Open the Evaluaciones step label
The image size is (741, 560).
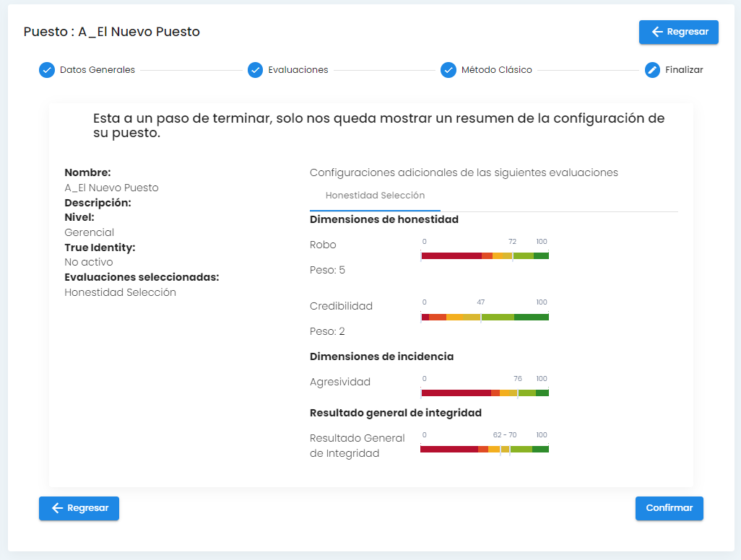(298, 70)
